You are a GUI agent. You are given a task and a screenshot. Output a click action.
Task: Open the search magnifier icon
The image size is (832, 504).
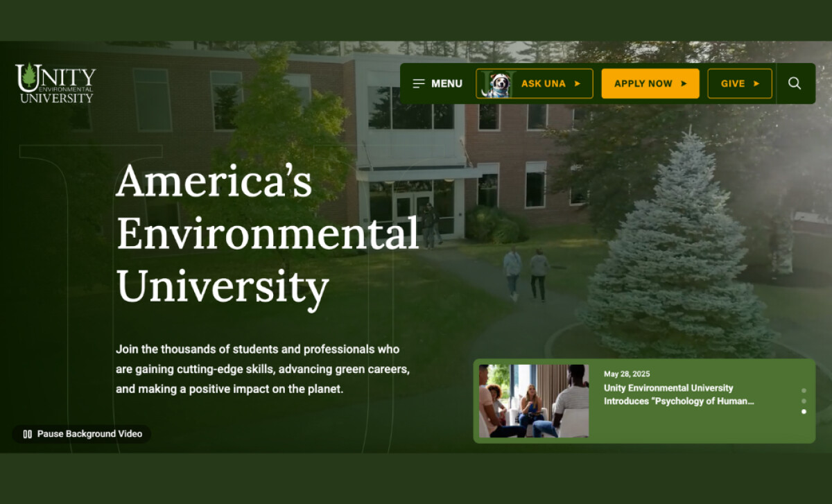pos(795,83)
